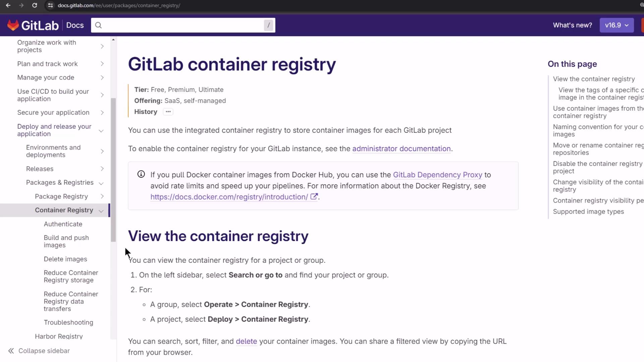
Task: Follow the GitLab Dependency Proxy link
Action: point(437,175)
